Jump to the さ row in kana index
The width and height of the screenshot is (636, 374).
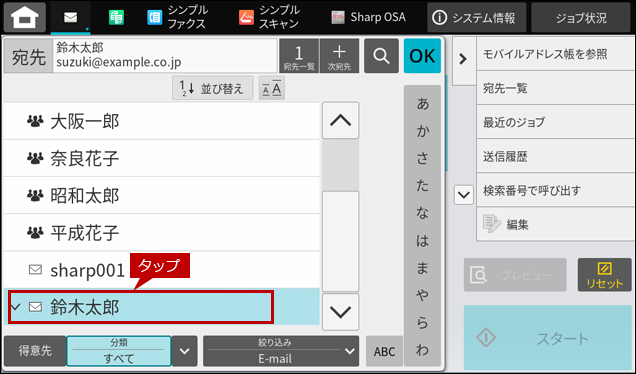[x=422, y=158]
